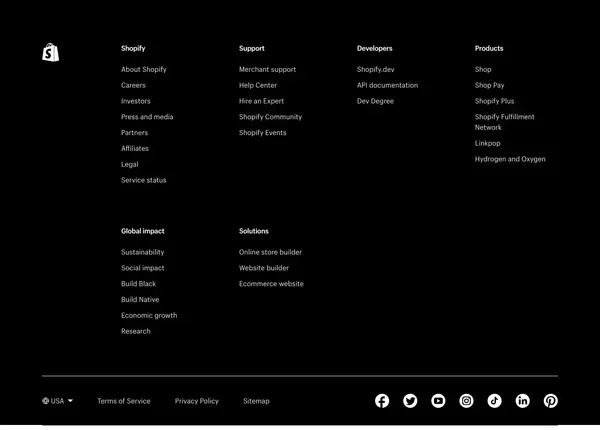Click the Global impact heading
This screenshot has height=430, width=600.
click(143, 231)
